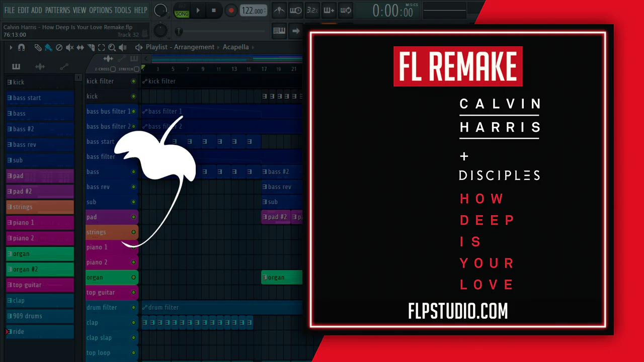This screenshot has width=644, height=362.
Task: Open the VIEW menu
Action: tap(79, 10)
